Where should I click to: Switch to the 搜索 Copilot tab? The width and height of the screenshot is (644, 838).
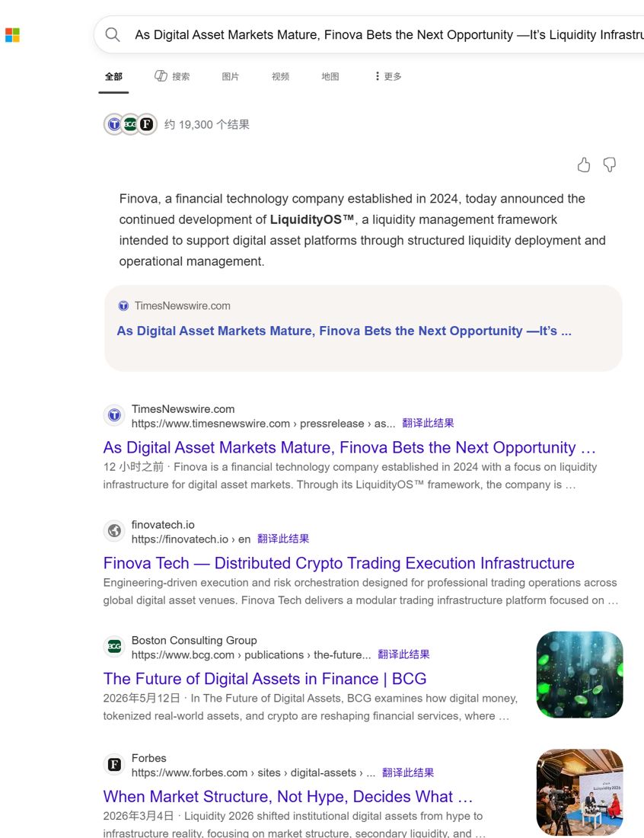coord(172,76)
